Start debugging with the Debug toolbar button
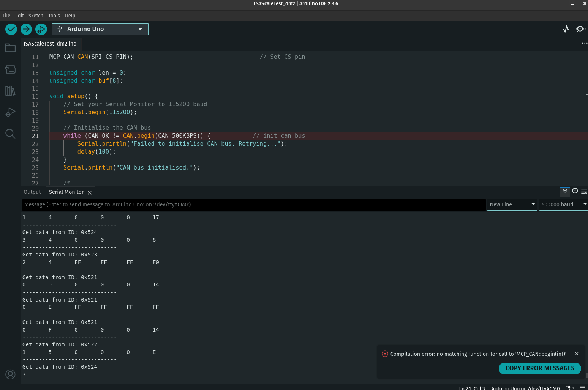Screen dimensions: 588x390 [x=41, y=29]
